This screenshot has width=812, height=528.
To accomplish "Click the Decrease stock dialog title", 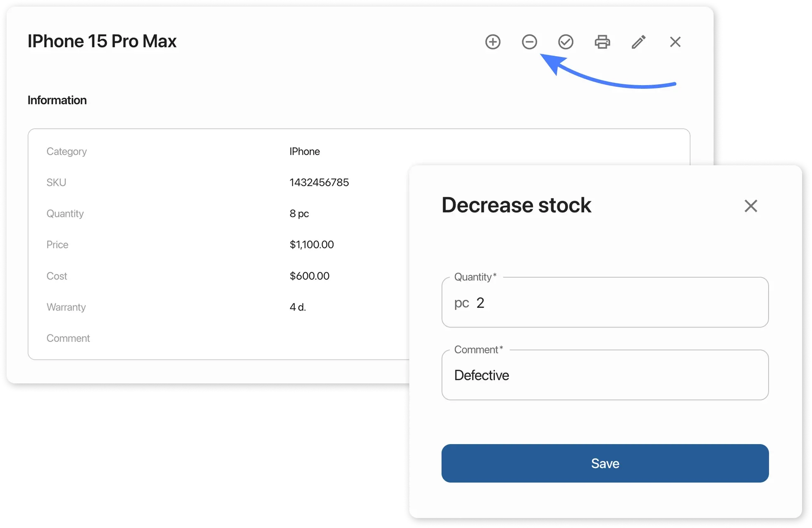I will tap(516, 205).
